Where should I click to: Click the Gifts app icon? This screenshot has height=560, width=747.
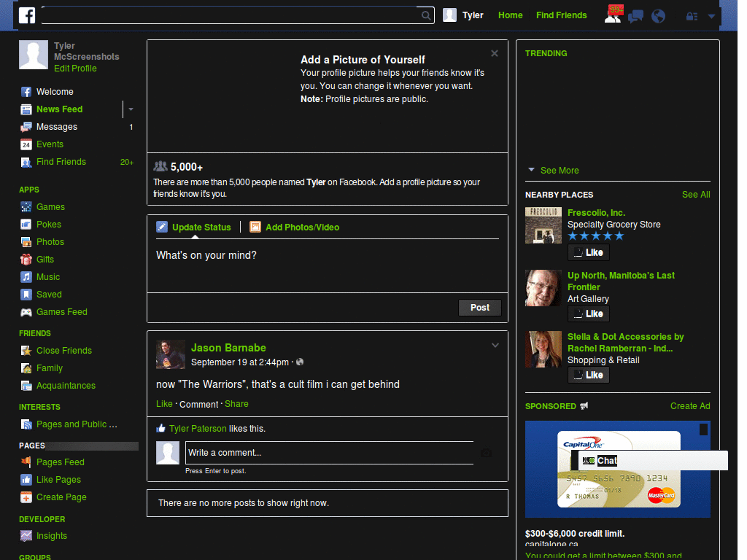point(26,260)
